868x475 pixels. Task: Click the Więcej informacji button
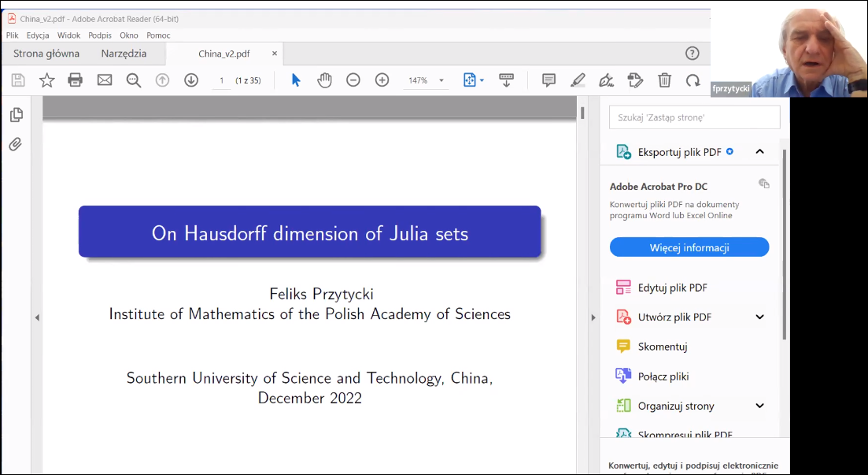pos(689,247)
